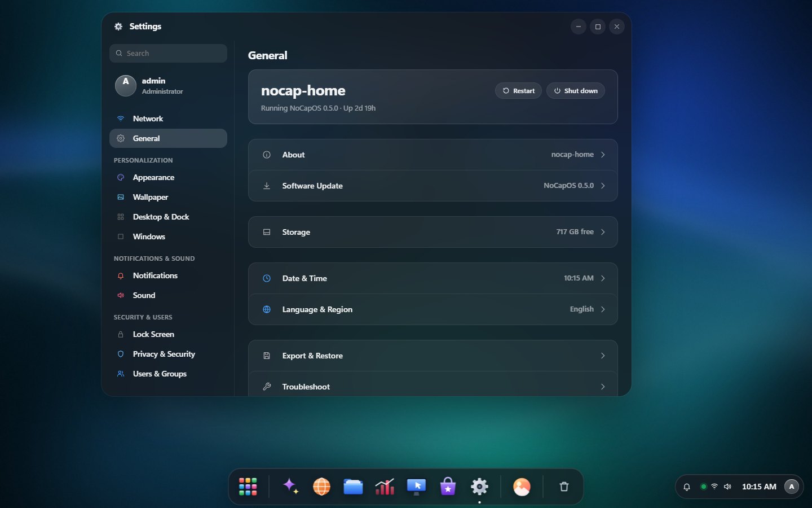812x508 pixels.
Task: Click the volume speaker icon in tray
Action: [727, 487]
